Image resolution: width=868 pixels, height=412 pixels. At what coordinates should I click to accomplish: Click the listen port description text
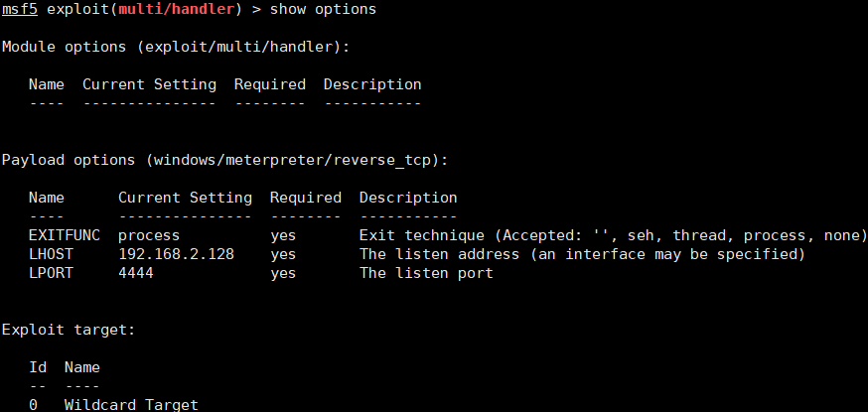click(x=426, y=273)
